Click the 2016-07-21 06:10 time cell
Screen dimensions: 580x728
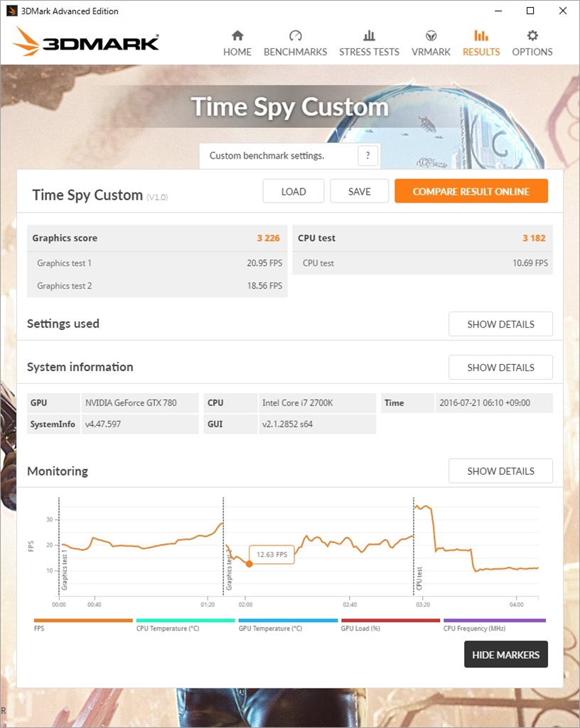pyautogui.click(x=494, y=403)
